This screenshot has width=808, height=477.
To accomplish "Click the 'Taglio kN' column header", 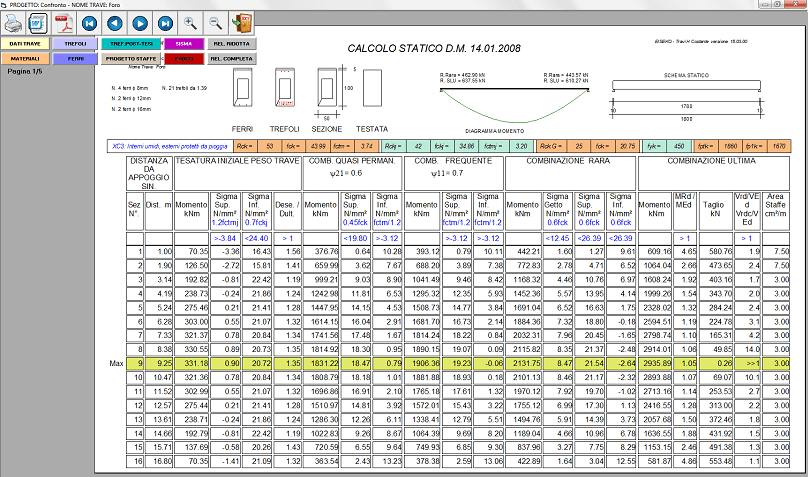I will tap(716, 209).
